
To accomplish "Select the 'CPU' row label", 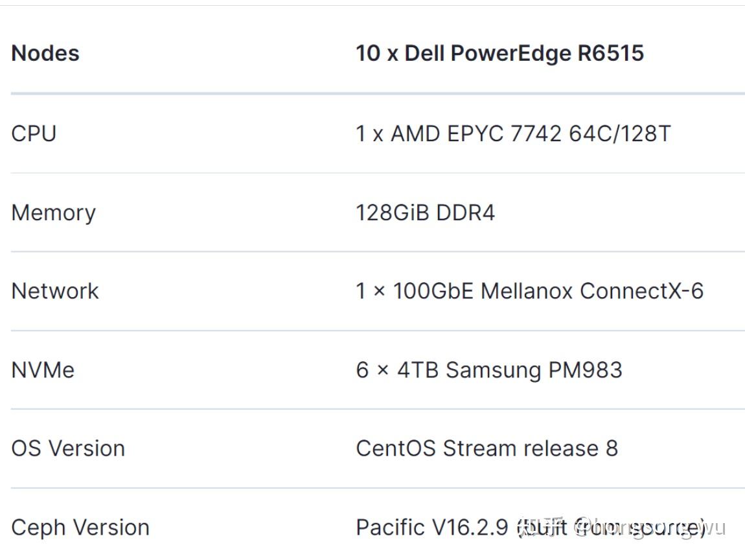I will click(34, 133).
